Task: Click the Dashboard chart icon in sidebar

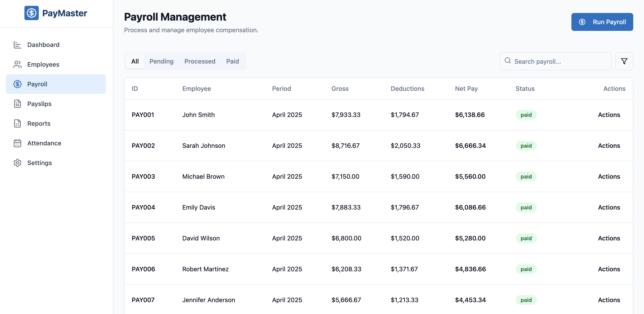Action: (x=17, y=45)
